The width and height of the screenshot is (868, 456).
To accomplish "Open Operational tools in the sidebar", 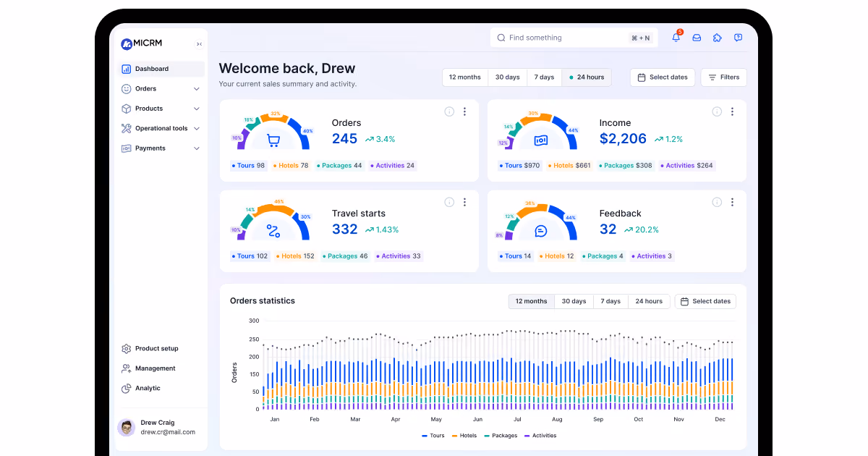I will coord(161,129).
